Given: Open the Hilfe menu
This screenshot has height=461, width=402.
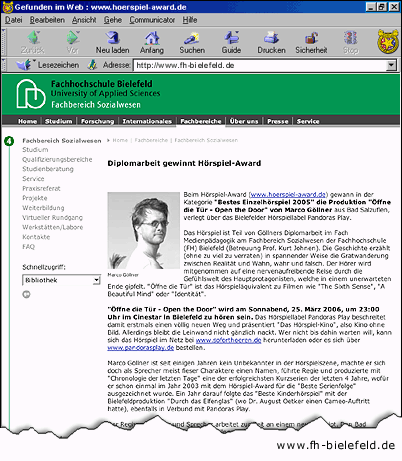Looking at the screenshot, I should (190, 20).
